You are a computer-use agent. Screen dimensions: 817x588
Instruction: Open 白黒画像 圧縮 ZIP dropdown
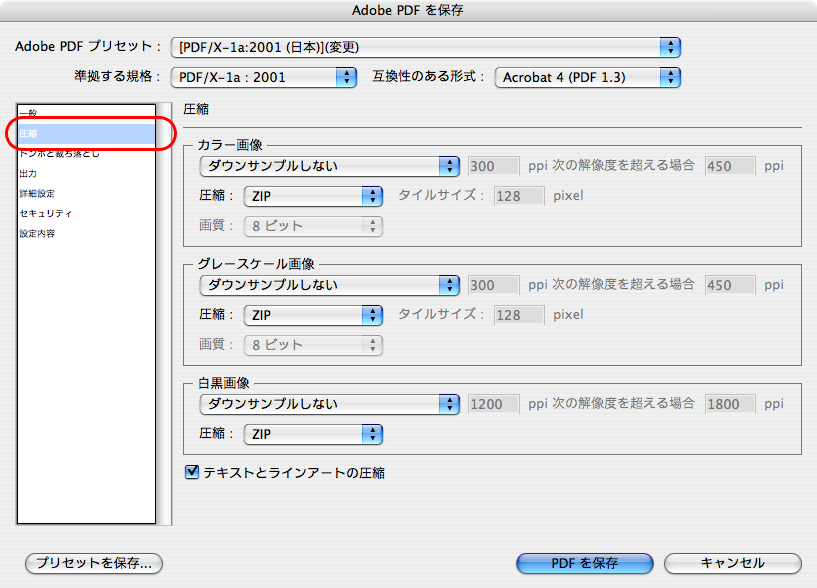pos(313,434)
